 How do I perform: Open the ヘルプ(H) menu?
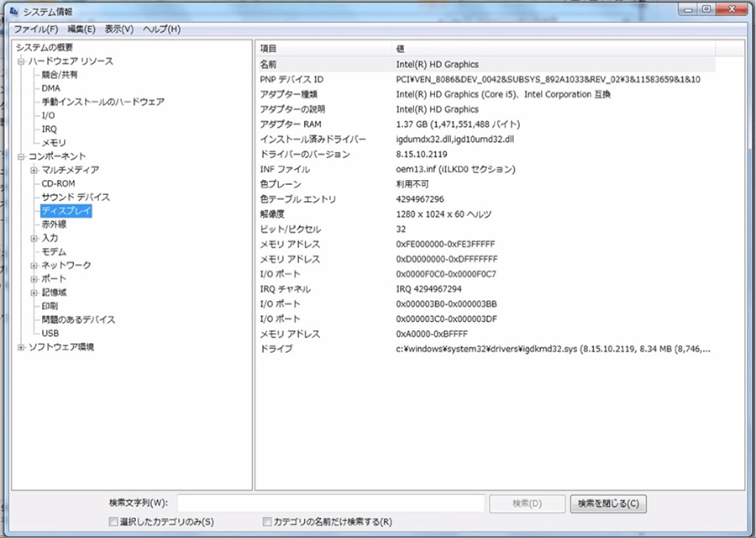(161, 29)
